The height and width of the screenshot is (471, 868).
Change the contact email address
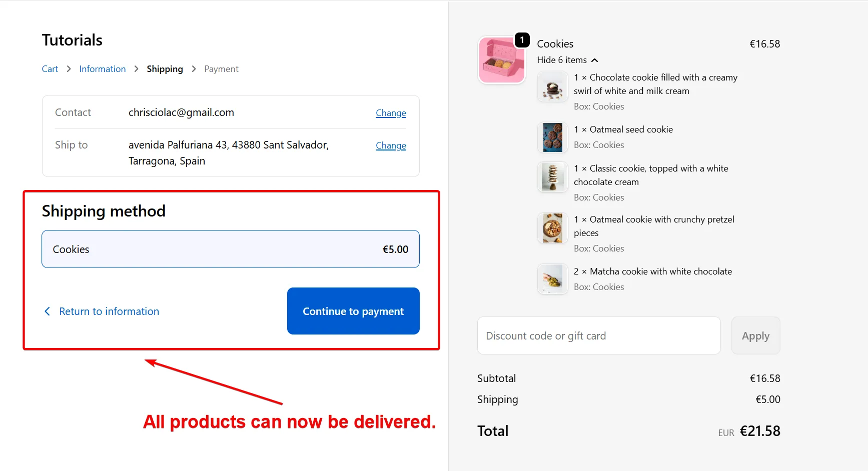[391, 113]
